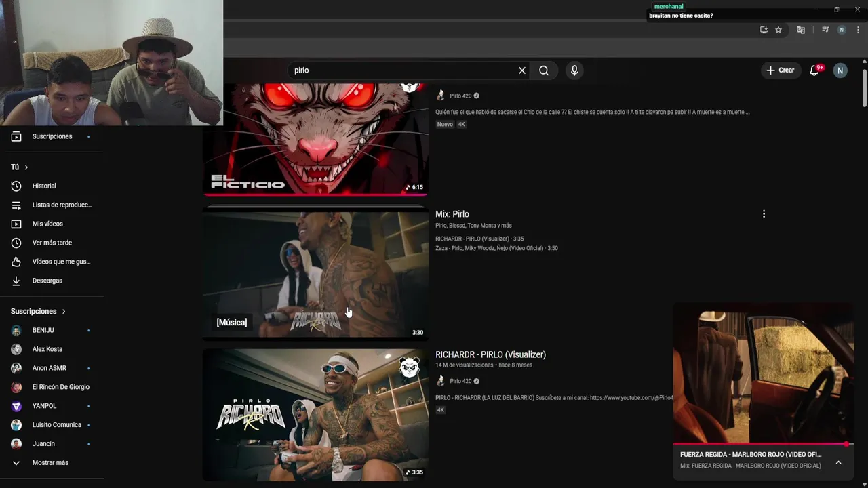Seek in the miniplayer red progress bar
The image size is (868, 488).
(763, 445)
